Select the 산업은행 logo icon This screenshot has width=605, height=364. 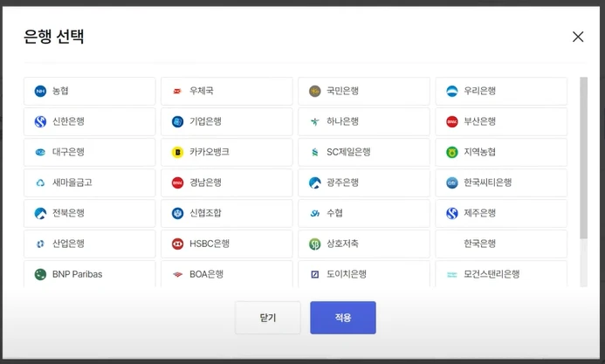[x=40, y=244]
